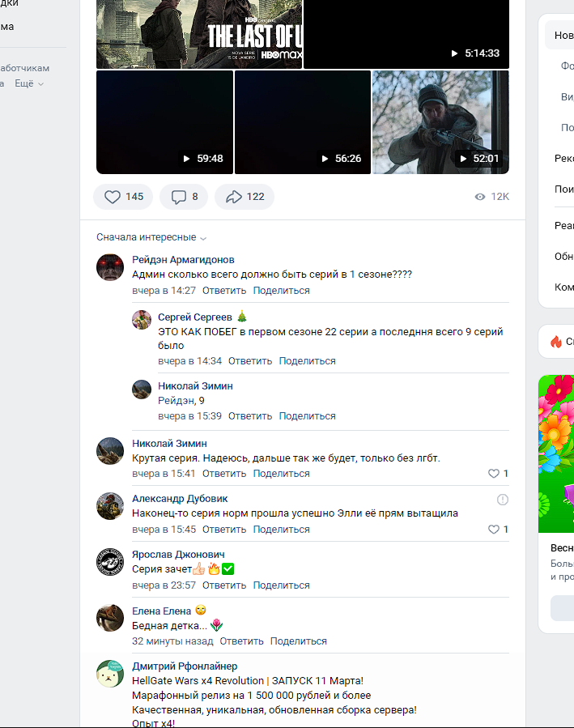Open timestamp вчера в 14:27
The width and height of the screenshot is (574, 728).
[x=164, y=291]
